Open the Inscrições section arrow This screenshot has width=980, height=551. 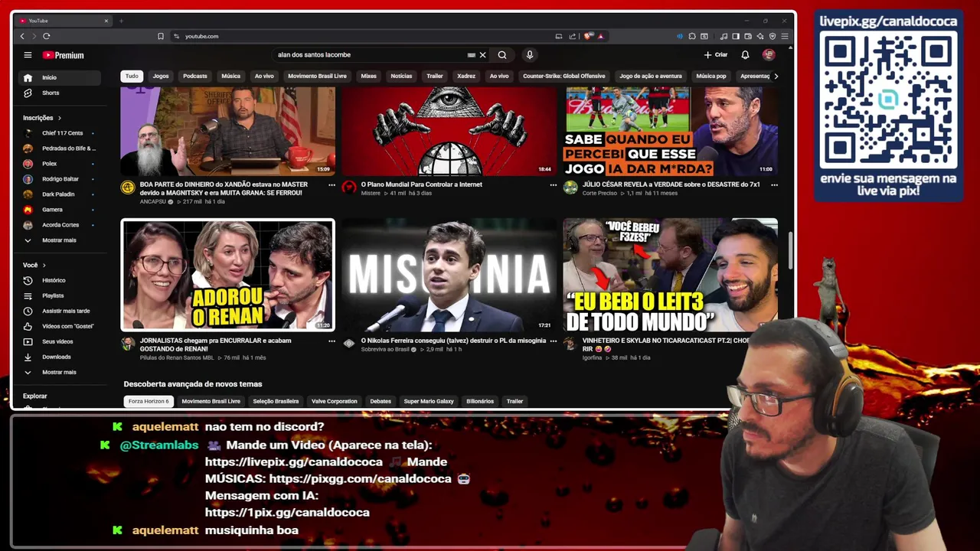[x=60, y=118]
